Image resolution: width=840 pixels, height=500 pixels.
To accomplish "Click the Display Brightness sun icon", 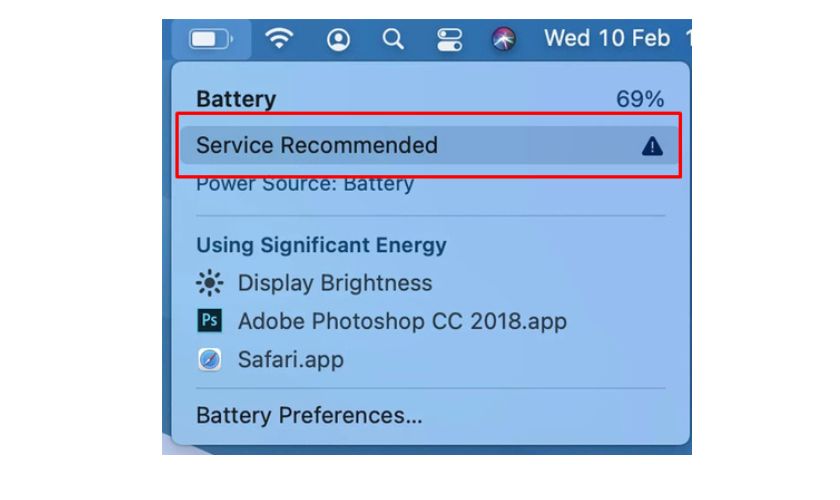I will point(209,284).
